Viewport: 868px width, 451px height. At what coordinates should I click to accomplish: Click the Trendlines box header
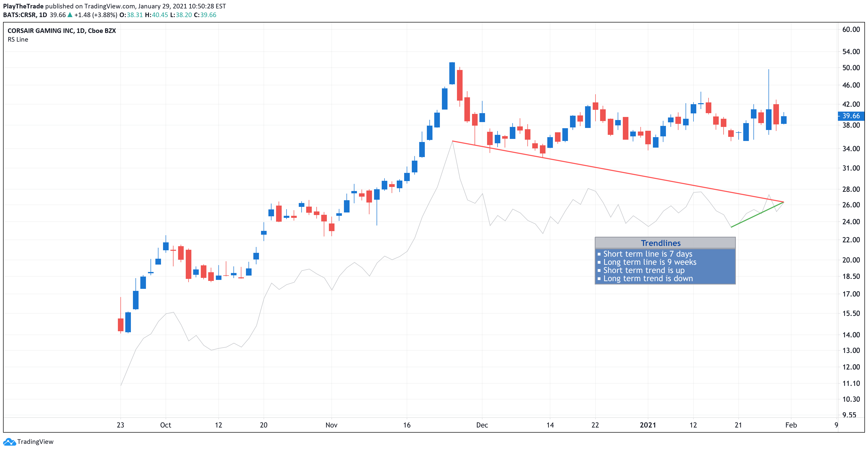click(x=665, y=243)
